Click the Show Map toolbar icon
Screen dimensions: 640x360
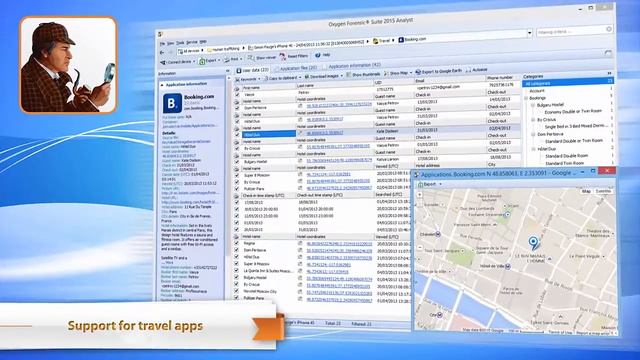(x=387, y=73)
